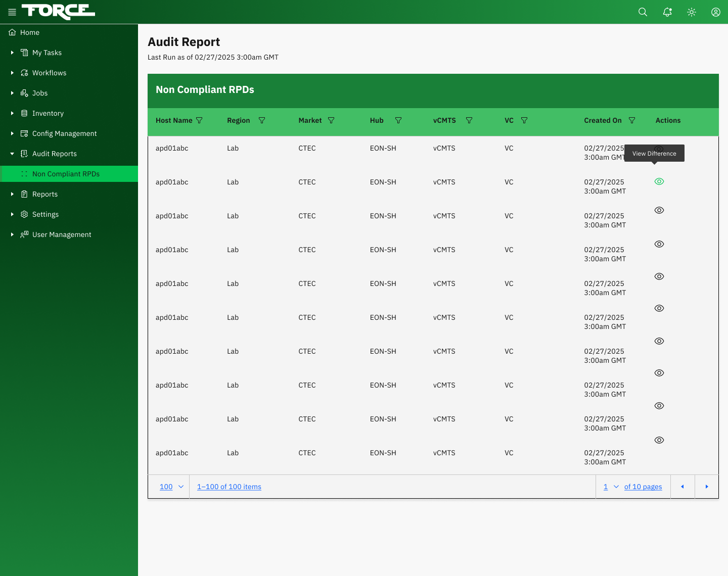This screenshot has height=576, width=728.
Task: Go to Home in the sidebar
Action: [30, 32]
